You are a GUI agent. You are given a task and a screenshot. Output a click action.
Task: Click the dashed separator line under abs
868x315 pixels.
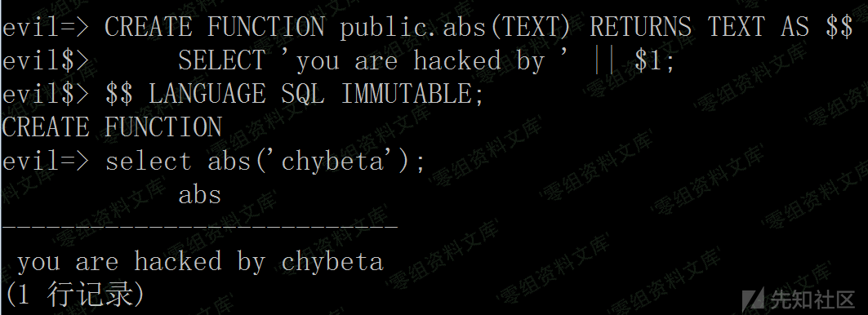[199, 227]
